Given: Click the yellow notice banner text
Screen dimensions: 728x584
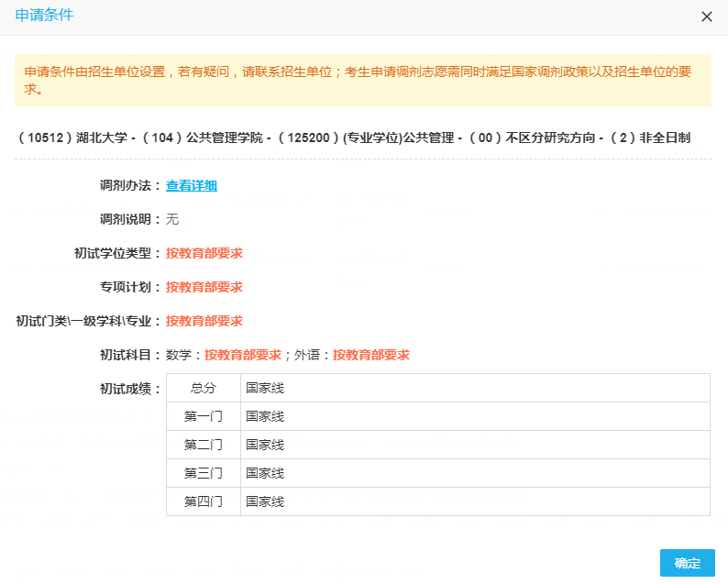Looking at the screenshot, I should point(363,80).
